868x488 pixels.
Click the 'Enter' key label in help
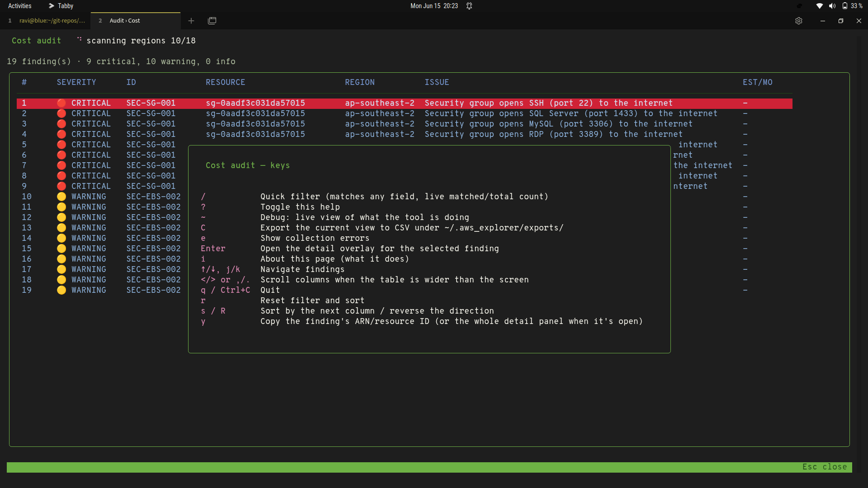coord(213,249)
